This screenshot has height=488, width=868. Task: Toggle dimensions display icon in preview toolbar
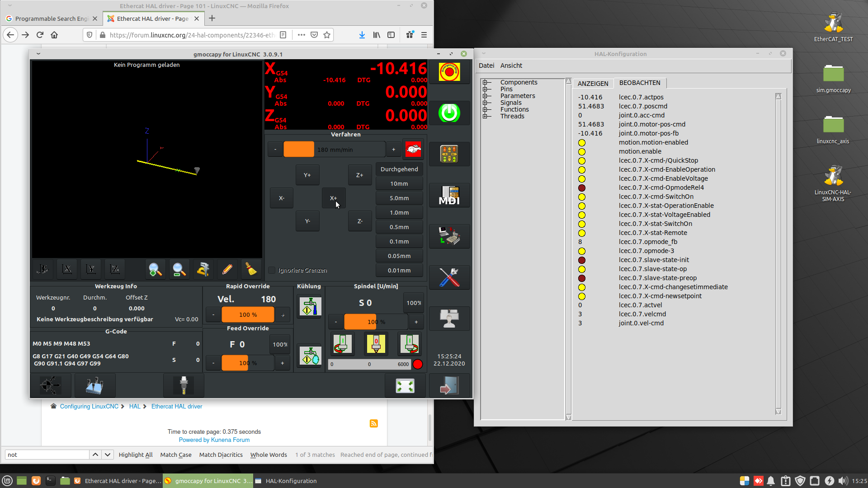point(203,269)
